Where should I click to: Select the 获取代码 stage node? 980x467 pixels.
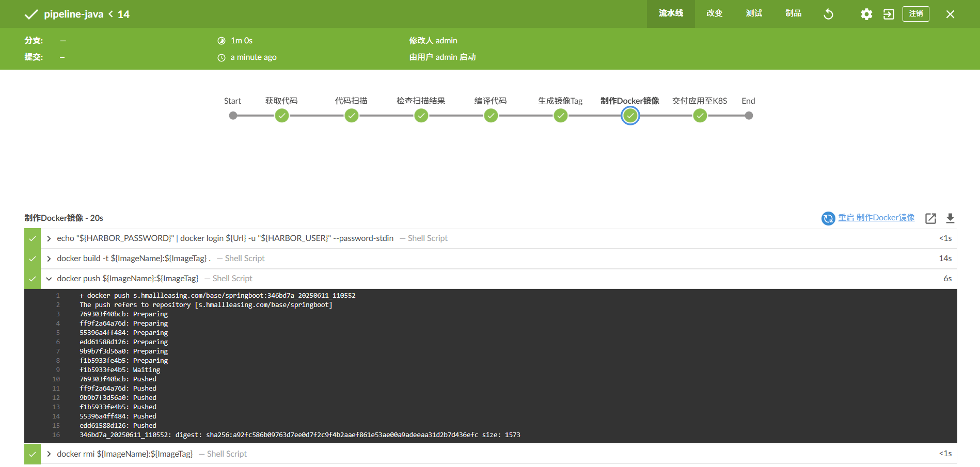pyautogui.click(x=282, y=116)
